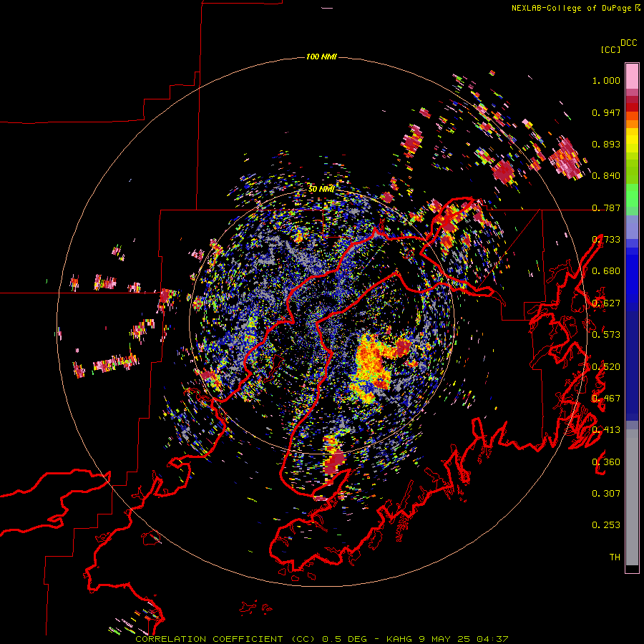Click the 0.307 scale value
Image resolution: width=644 pixels, height=644 pixels.
tap(606, 494)
